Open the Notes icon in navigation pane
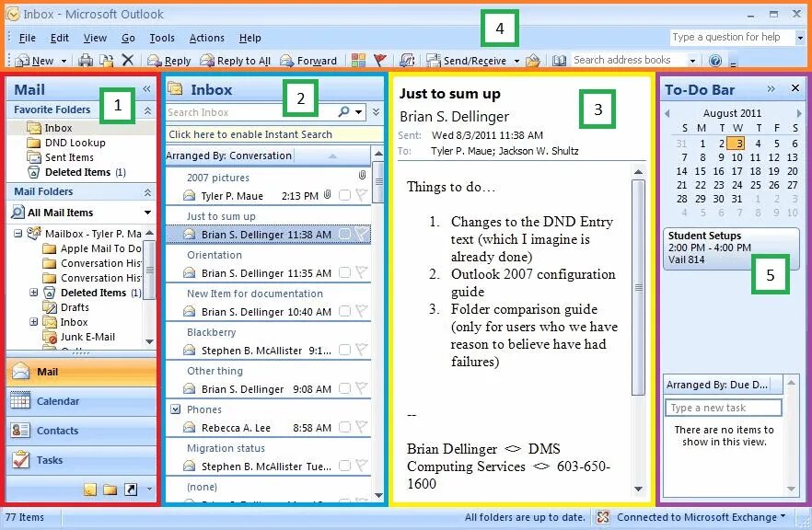 (x=90, y=490)
